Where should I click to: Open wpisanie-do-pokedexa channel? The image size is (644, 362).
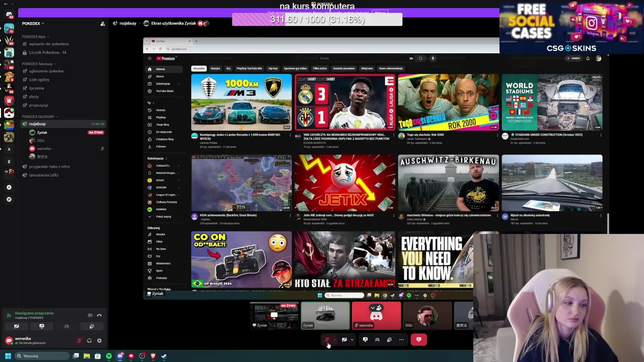pyautogui.click(x=48, y=44)
